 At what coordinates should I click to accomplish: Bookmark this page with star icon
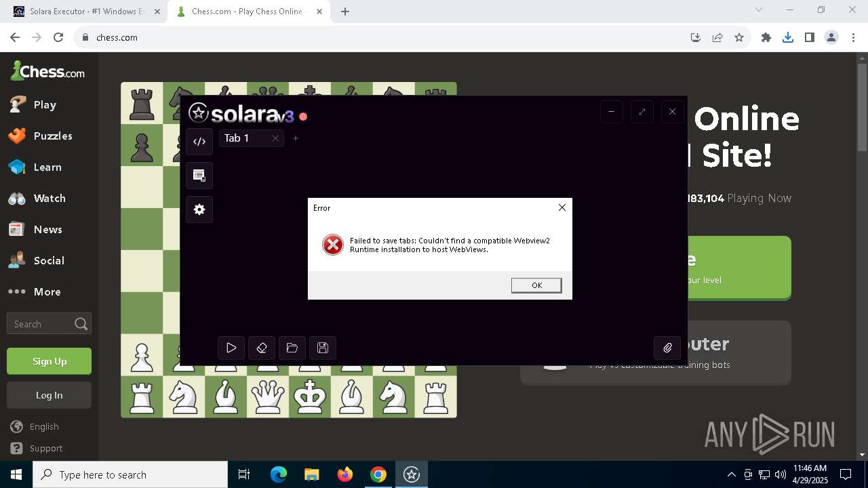point(739,37)
